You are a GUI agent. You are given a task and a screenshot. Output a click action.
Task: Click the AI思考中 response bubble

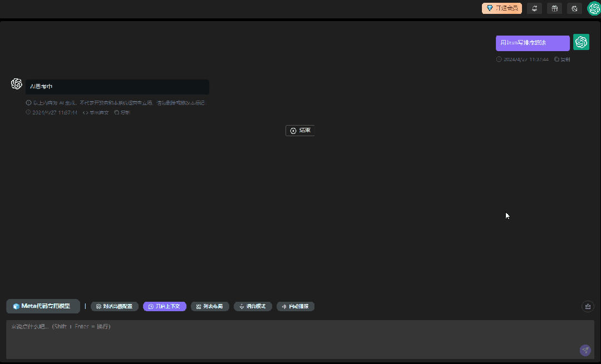coord(117,87)
